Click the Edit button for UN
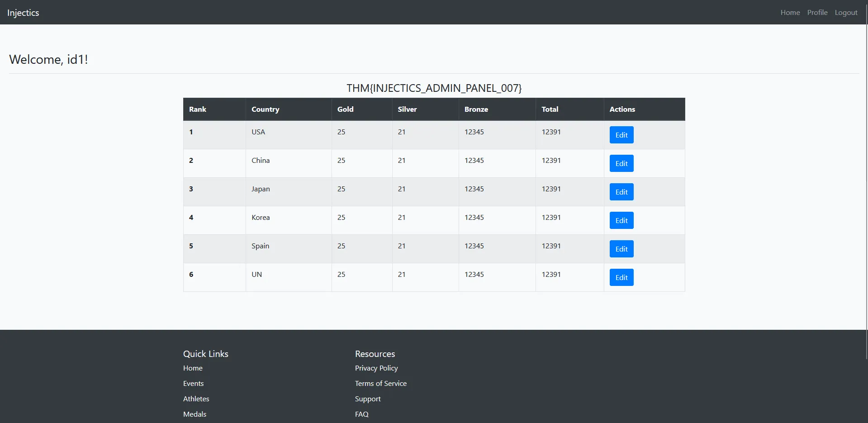The height and width of the screenshot is (423, 868). click(621, 277)
